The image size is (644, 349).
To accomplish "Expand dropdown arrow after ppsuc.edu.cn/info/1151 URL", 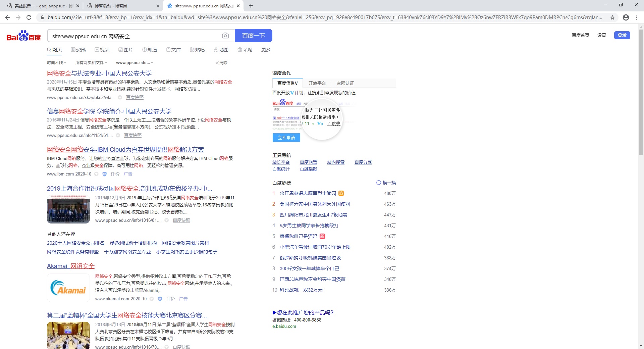I will coord(118,135).
